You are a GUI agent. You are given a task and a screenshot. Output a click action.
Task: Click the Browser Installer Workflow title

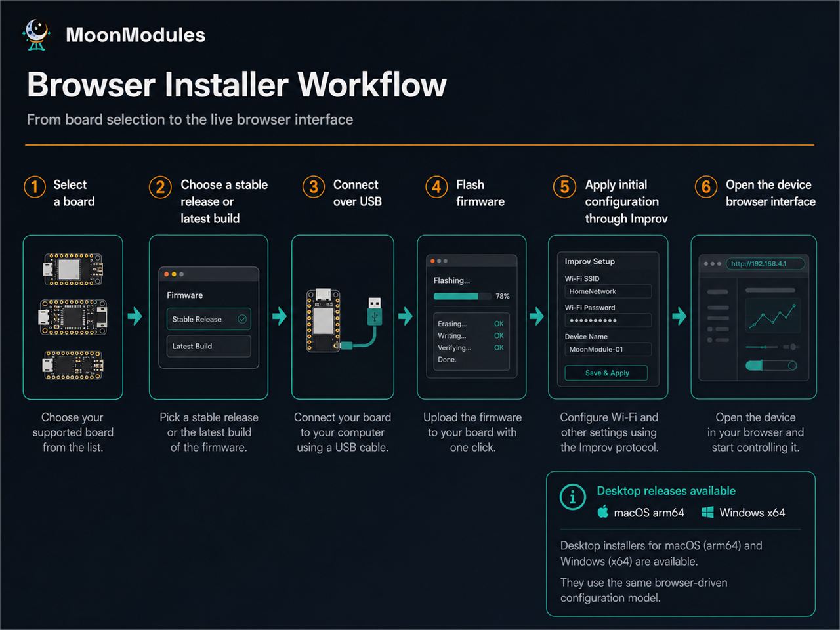237,85
